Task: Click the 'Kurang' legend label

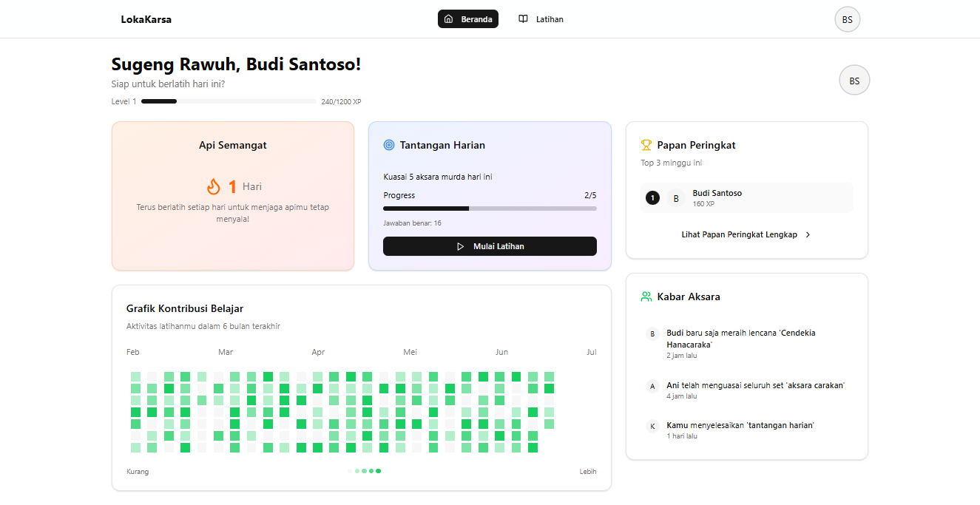Action: [138, 471]
